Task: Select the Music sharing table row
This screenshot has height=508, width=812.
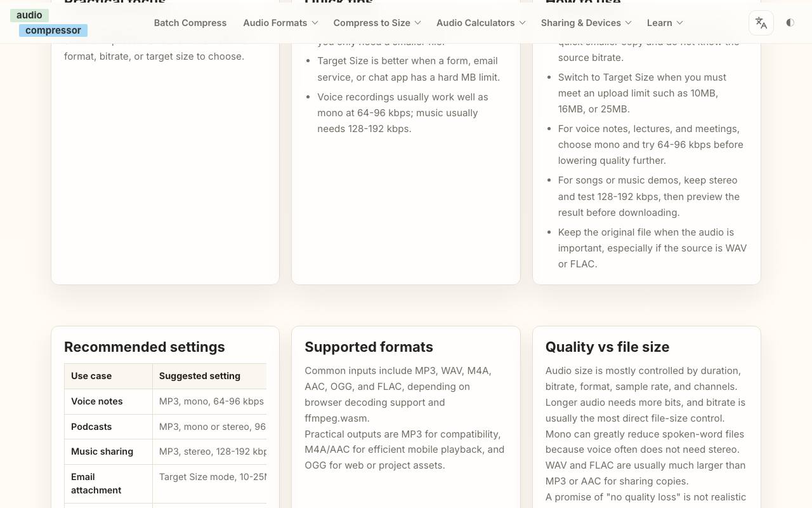Action: 166,451
